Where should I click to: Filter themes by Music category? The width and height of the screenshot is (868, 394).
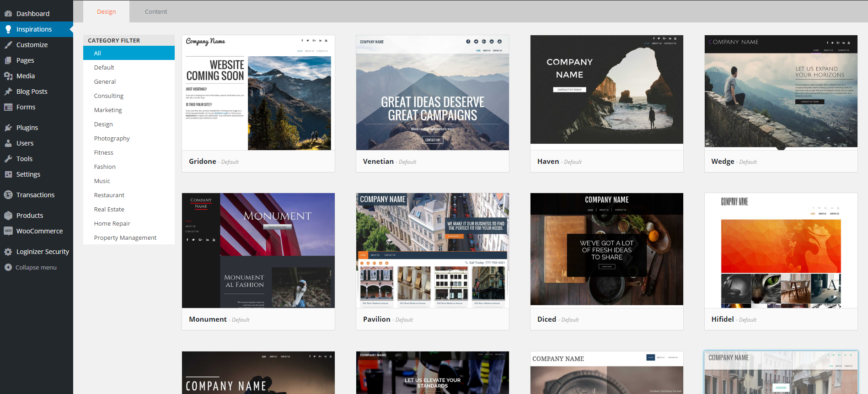click(x=129, y=181)
